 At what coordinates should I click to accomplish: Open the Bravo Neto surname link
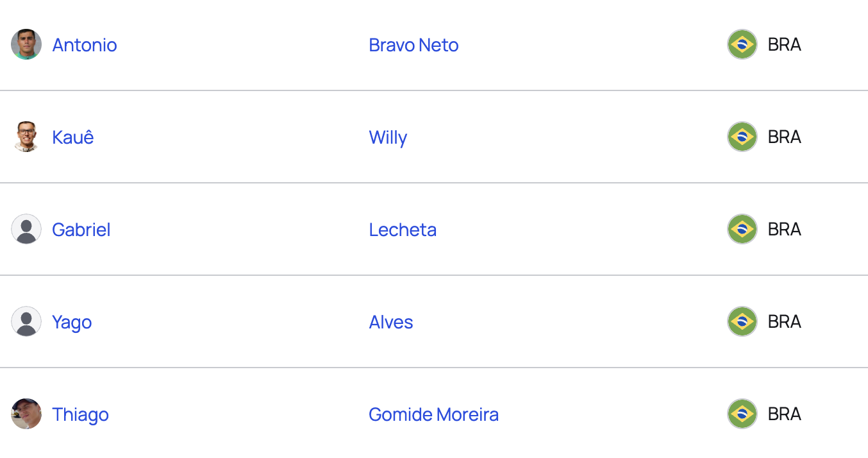coord(413,45)
